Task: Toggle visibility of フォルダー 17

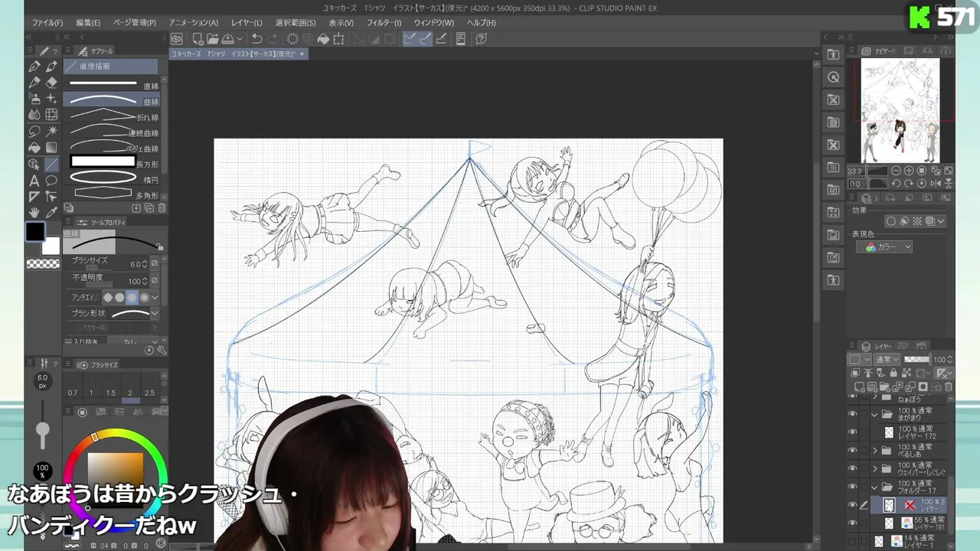Action: pyautogui.click(x=852, y=487)
